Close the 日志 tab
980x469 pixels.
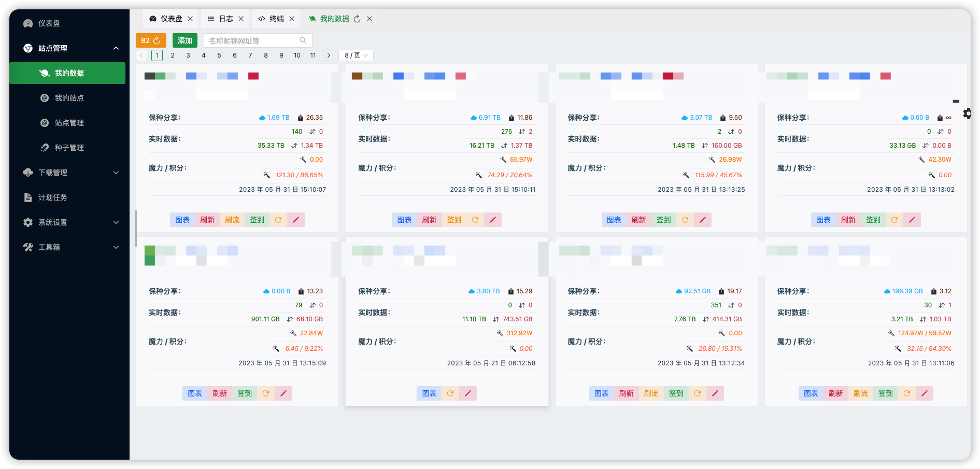(x=241, y=19)
